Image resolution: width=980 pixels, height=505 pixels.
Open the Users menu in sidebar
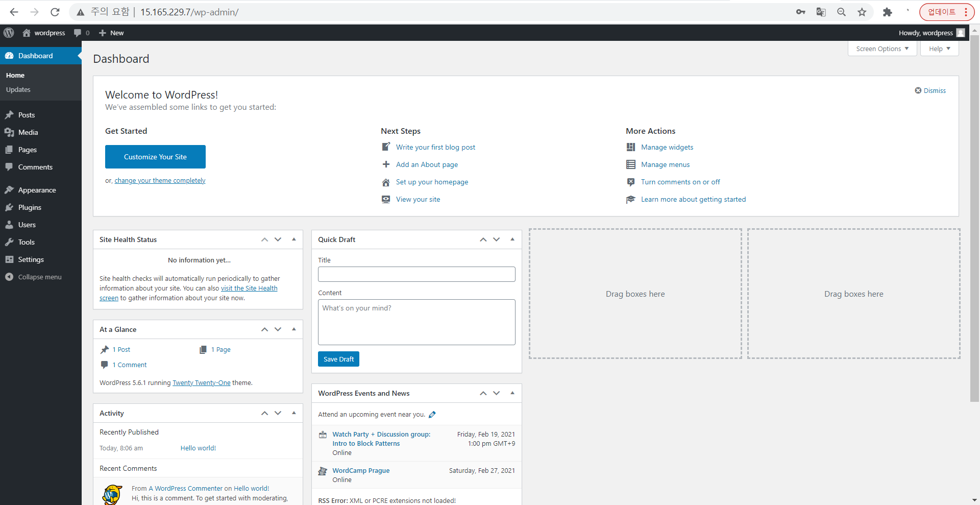pyautogui.click(x=41, y=225)
